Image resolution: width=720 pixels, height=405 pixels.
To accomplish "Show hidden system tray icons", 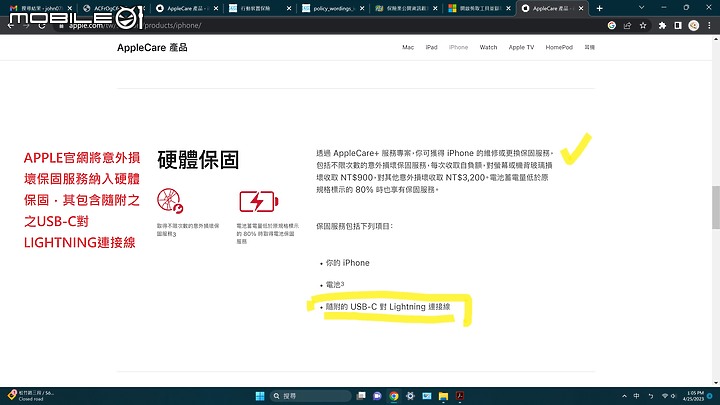I will (x=624, y=396).
